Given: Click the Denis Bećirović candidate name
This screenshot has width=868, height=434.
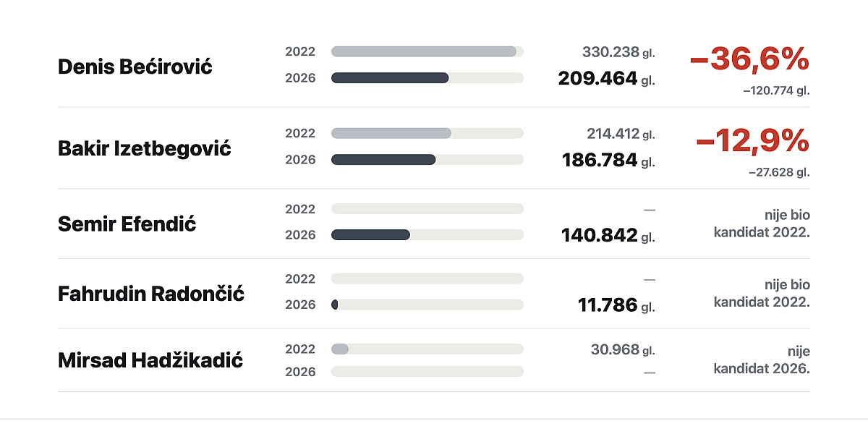Looking at the screenshot, I should pyautogui.click(x=135, y=67).
